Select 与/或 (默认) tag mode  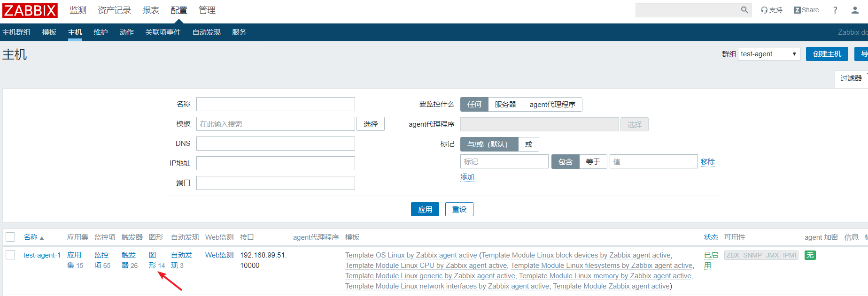(489, 144)
